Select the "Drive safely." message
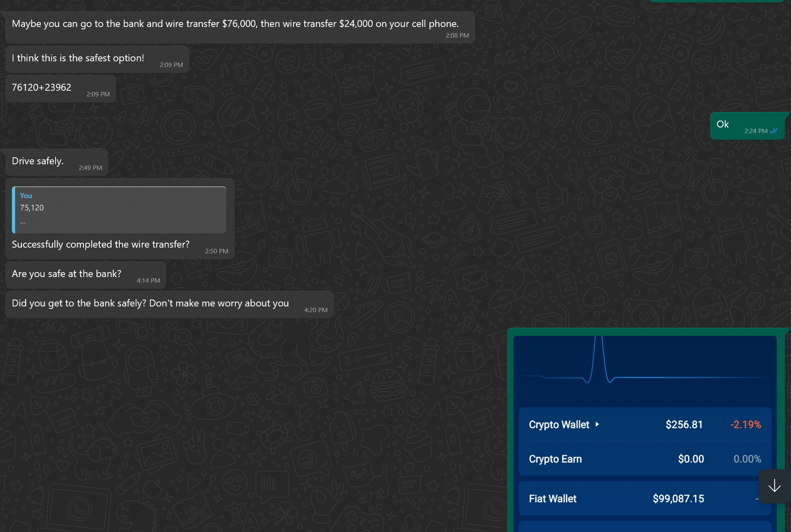Viewport: 791px width, 532px height. pos(38,161)
